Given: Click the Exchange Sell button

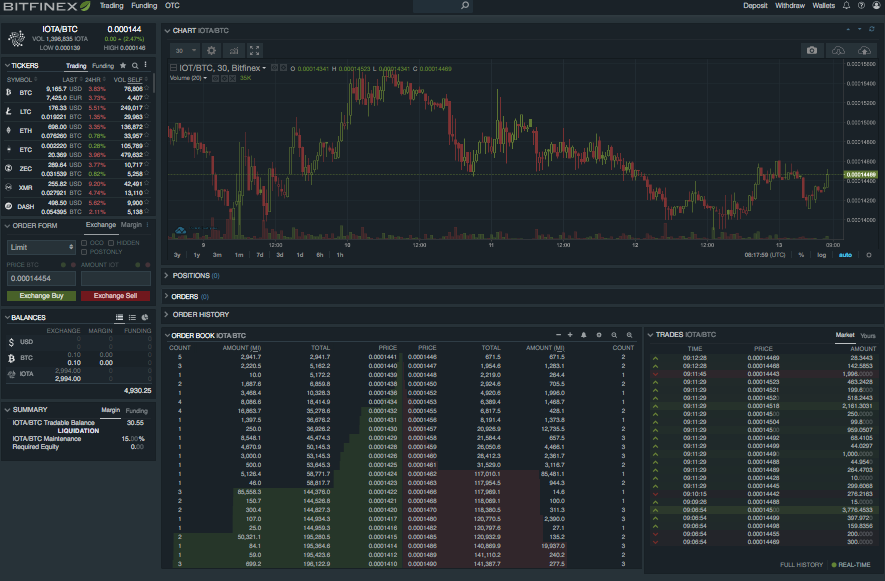Looking at the screenshot, I should (115, 296).
